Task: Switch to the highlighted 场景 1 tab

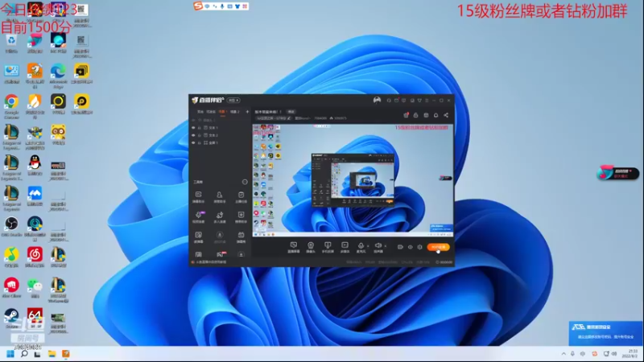Action: click(222, 112)
